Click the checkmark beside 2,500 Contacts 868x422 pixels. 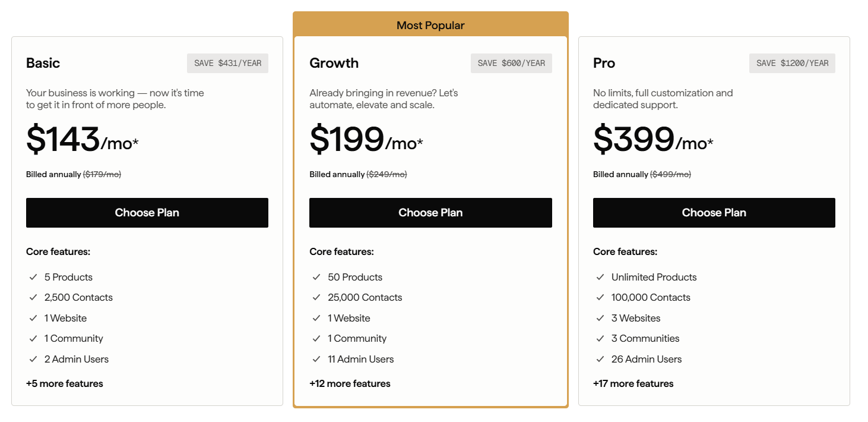(x=34, y=297)
